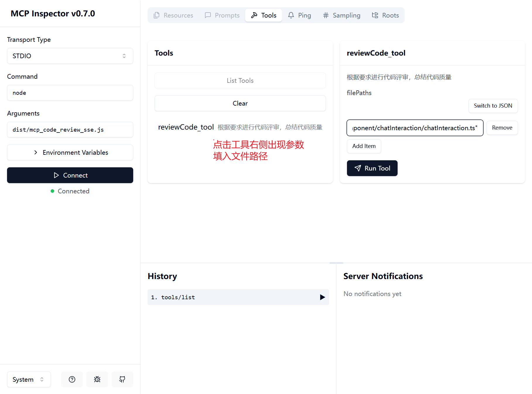Switch to the Ping tab
Viewport: 532px width, 394px height.
click(x=300, y=15)
